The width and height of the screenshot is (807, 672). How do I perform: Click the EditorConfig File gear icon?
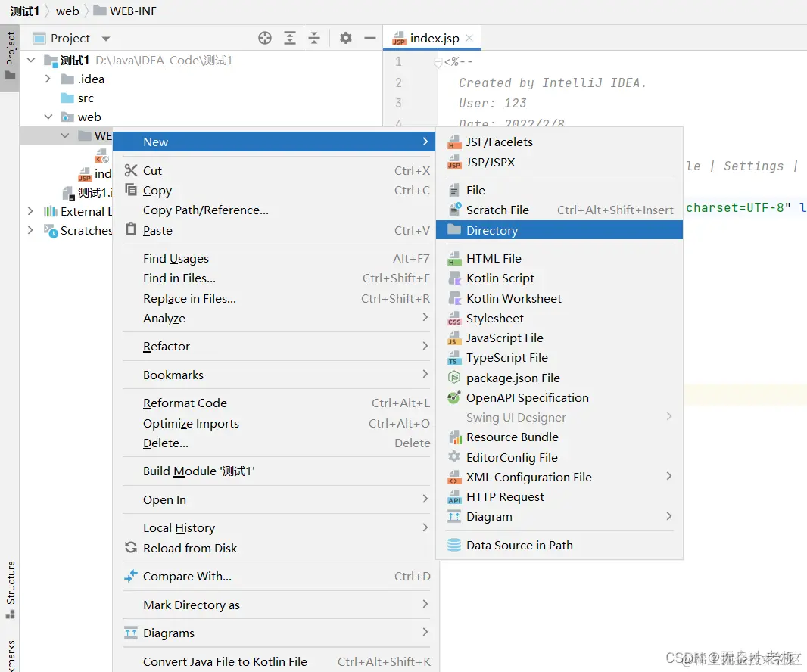tap(454, 456)
